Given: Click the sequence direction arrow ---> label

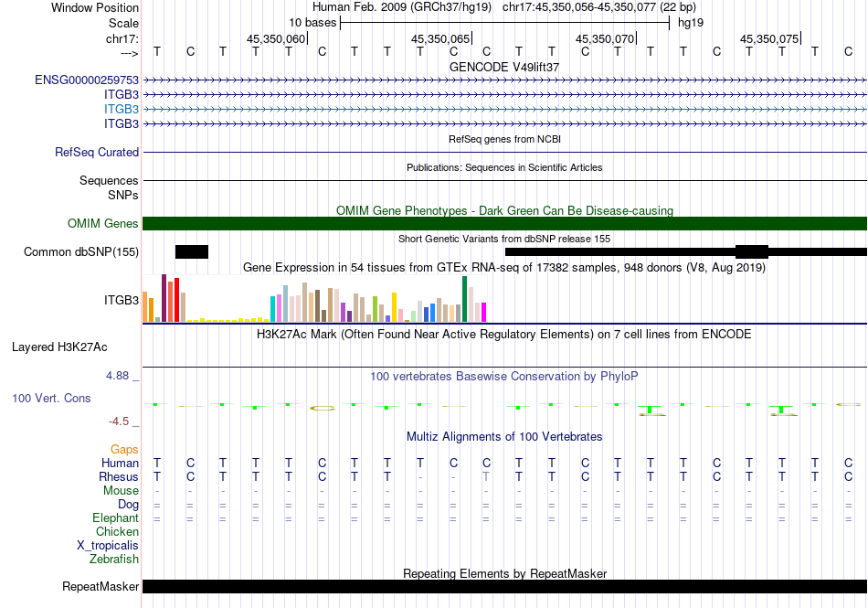Looking at the screenshot, I should (129, 53).
